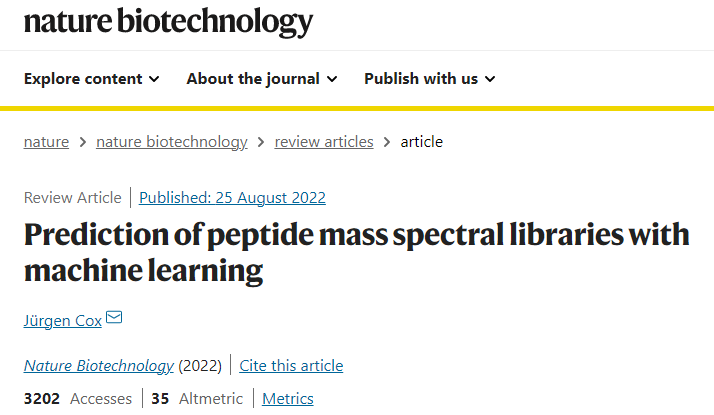Expand the chevron next to Explore content
714x415 pixels.
tap(154, 79)
